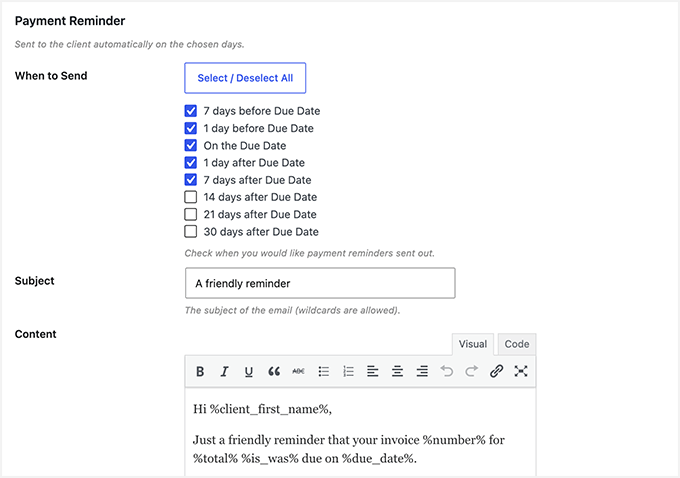Apply bold formatting in editor toolbar

point(200,371)
